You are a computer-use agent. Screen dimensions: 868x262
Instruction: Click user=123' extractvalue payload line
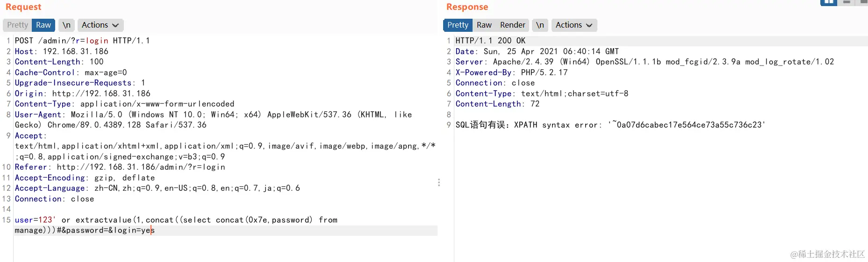click(x=176, y=220)
